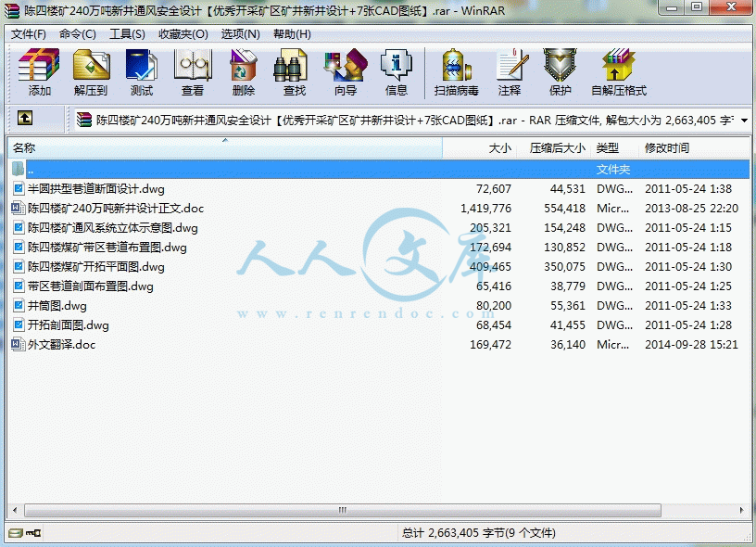
Task: Sort by the 大小 column header
Action: point(479,147)
